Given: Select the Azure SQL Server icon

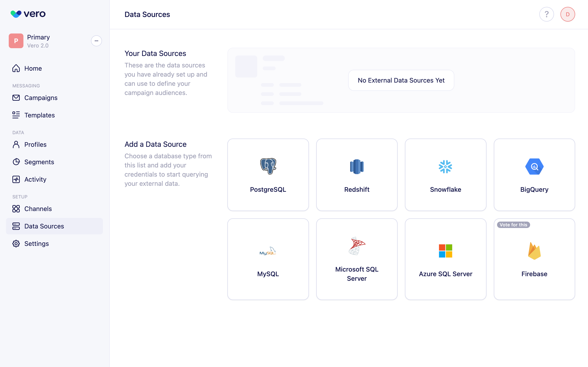Looking at the screenshot, I should pyautogui.click(x=445, y=250).
